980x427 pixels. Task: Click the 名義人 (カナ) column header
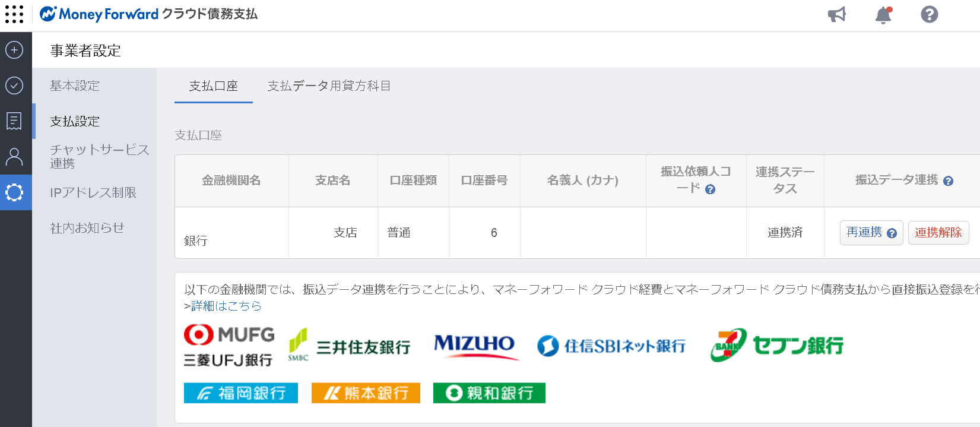tap(583, 181)
